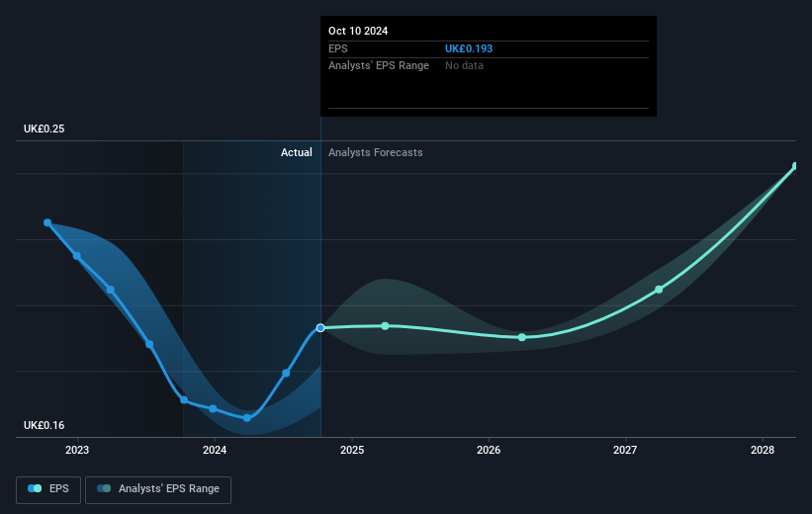Select the forecast point in early 2025
812x514 pixels.
386,325
